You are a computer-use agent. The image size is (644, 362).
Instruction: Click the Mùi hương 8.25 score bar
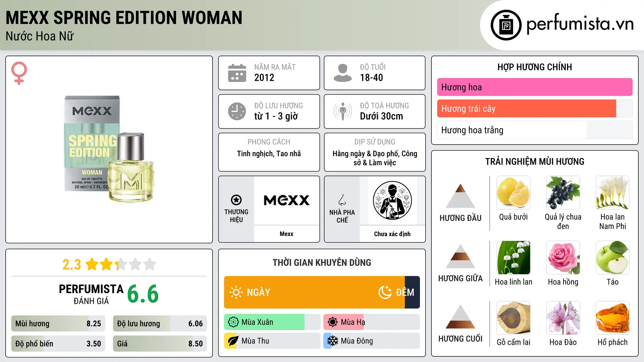[x=58, y=323]
